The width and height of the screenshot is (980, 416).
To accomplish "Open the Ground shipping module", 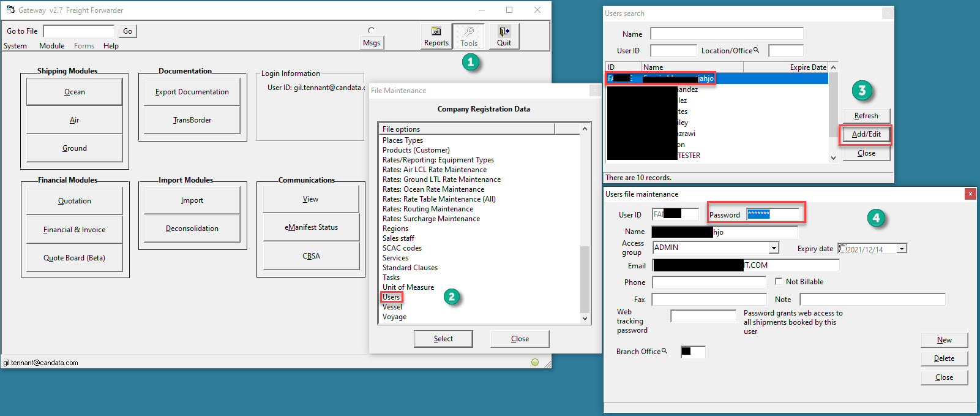I will pyautogui.click(x=75, y=148).
